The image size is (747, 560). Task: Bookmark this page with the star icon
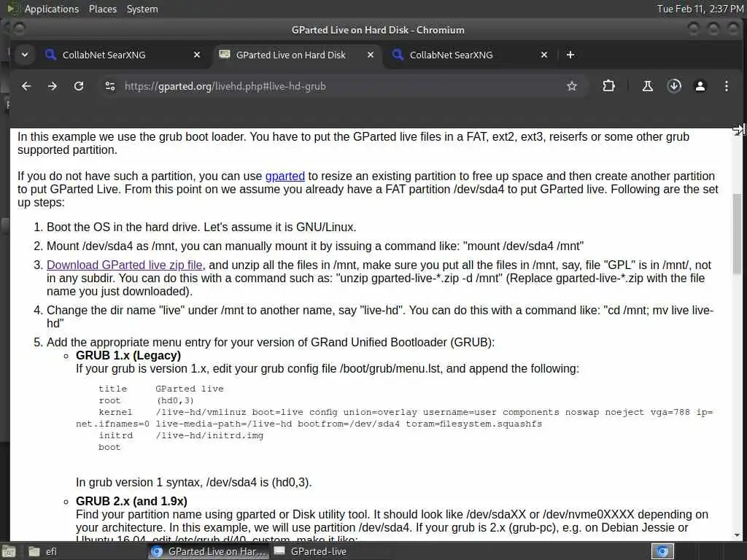[572, 86]
